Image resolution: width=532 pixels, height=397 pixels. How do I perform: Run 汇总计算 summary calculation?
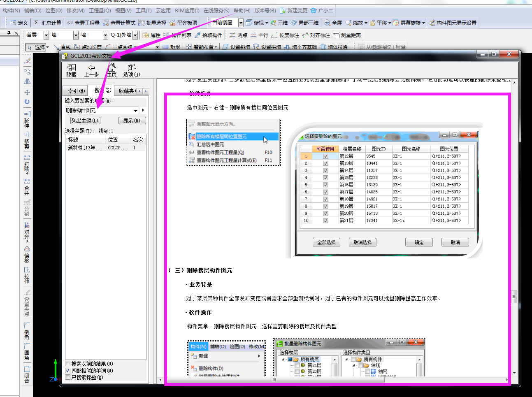[48, 23]
